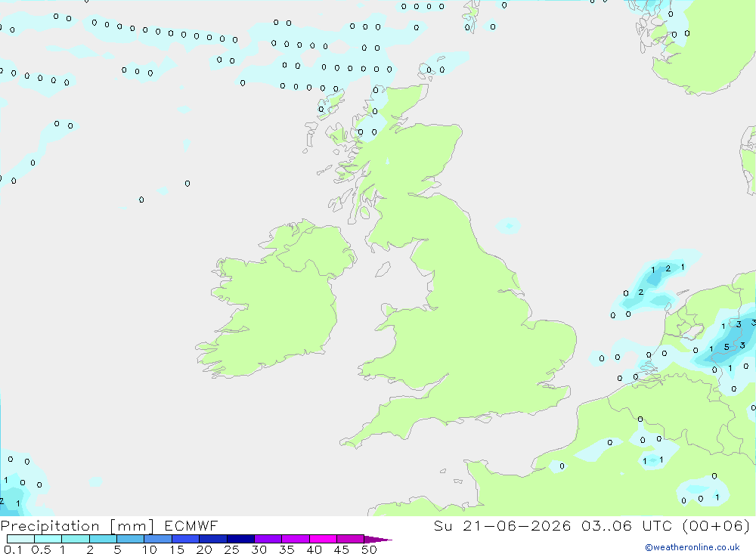
Task: Click the '20' legend scale label
Action: [x=204, y=549]
